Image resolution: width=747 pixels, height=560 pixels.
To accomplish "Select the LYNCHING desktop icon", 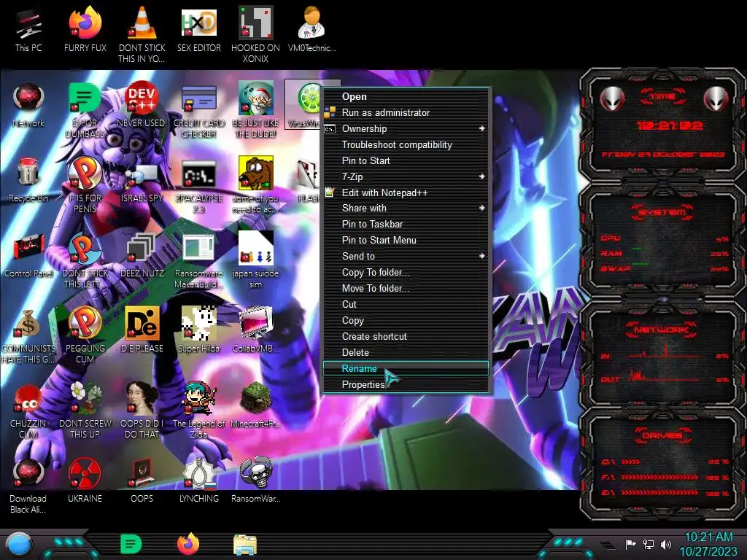I will (x=198, y=480).
